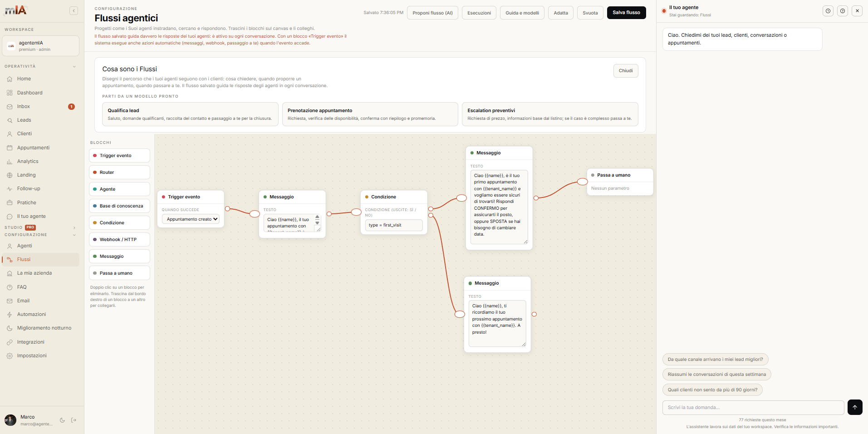Open the Follow-up pulse icon
Screen dimensions: 868x434
point(10,189)
